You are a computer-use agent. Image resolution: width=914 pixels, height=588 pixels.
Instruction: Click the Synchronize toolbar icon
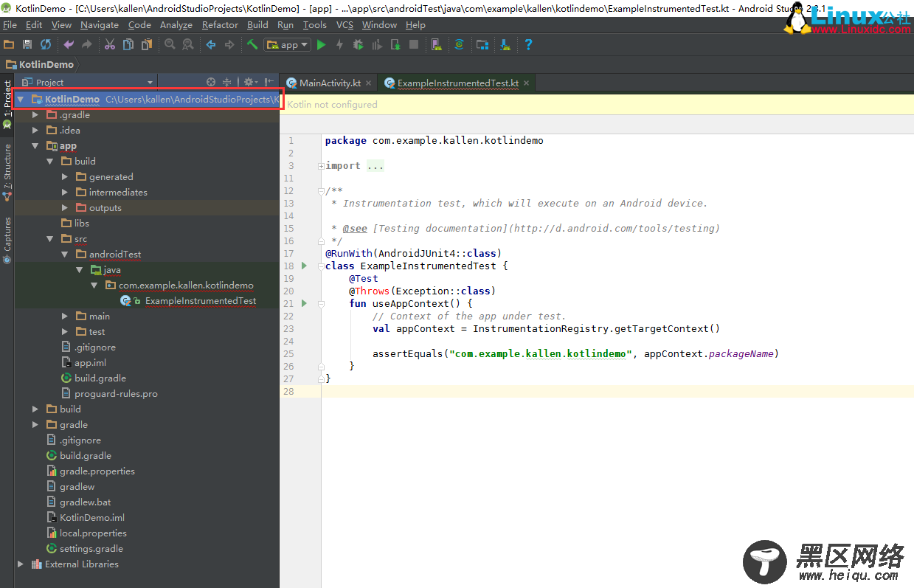[x=46, y=45]
